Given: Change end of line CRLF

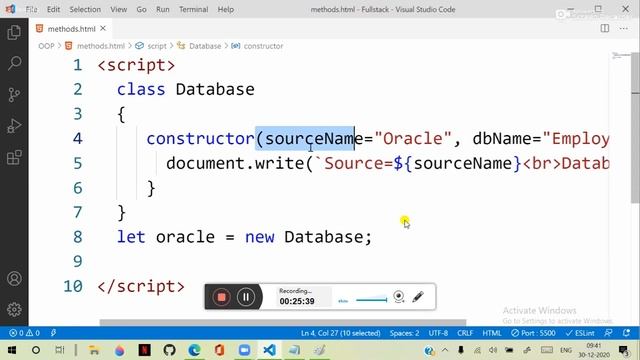Looking at the screenshot, I should tap(465, 333).
